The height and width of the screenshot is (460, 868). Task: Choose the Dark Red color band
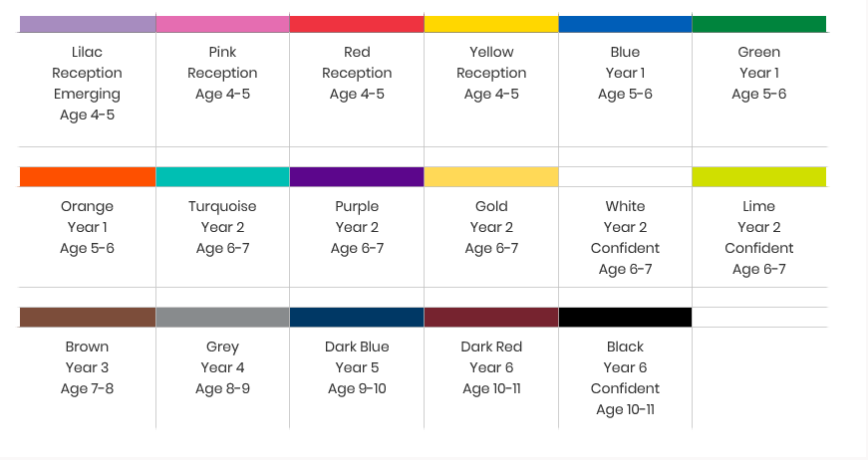(491, 318)
